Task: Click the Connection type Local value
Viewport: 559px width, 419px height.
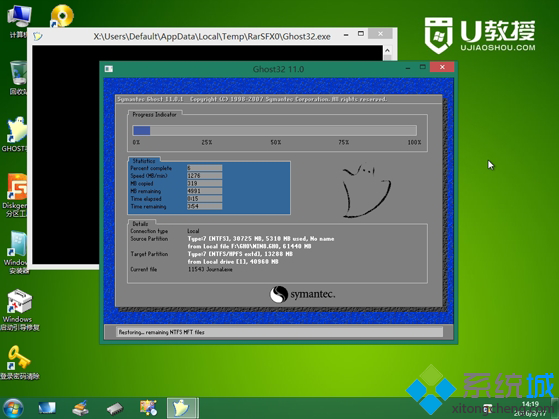Action: [193, 231]
